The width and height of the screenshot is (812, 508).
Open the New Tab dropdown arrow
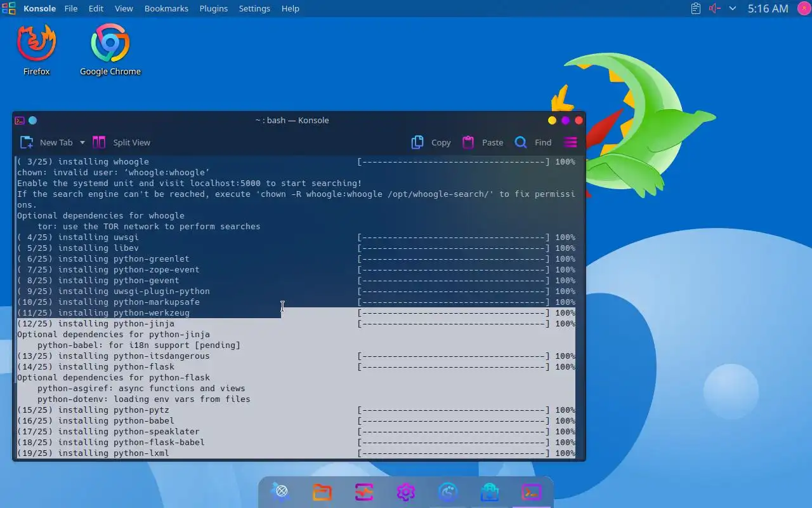pos(82,142)
